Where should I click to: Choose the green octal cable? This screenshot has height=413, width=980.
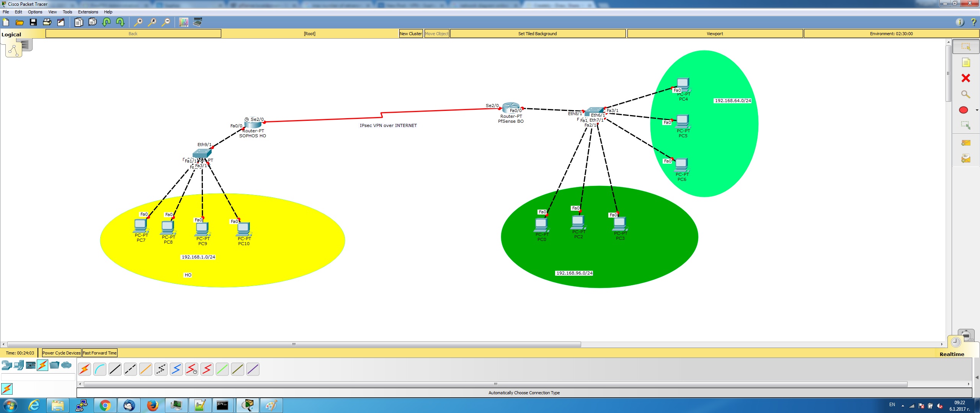click(x=222, y=369)
